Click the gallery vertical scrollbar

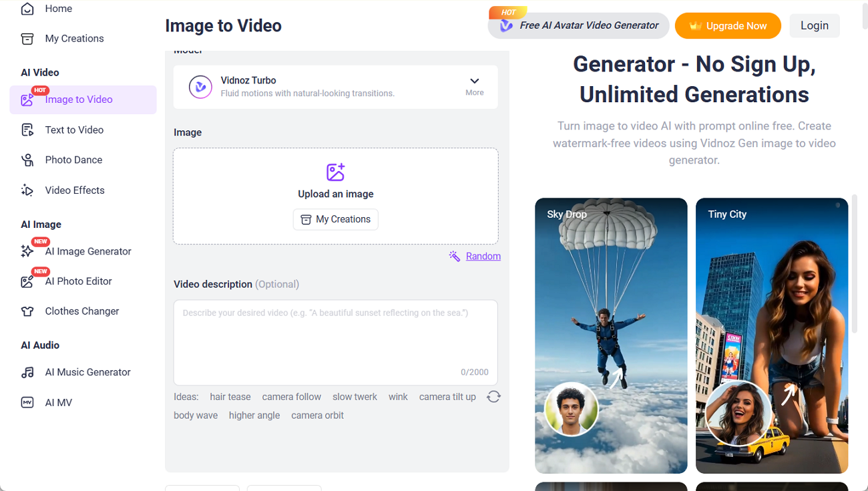[x=855, y=265]
